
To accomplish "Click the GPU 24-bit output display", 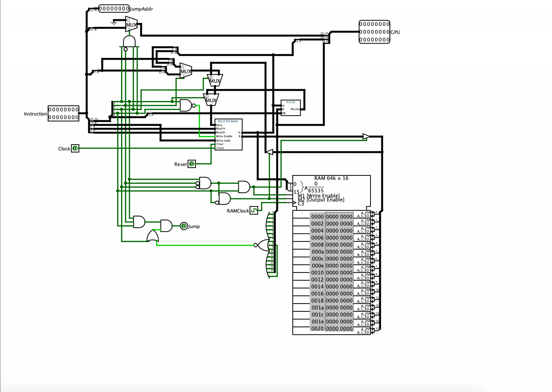I will click(374, 32).
